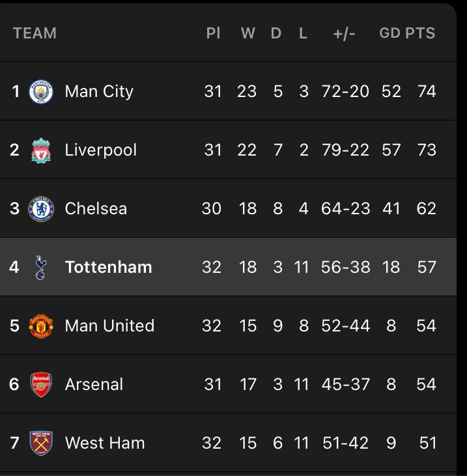Select the highlighted Tottenham team name
Viewport: 467px width, 476px height.
click(108, 267)
